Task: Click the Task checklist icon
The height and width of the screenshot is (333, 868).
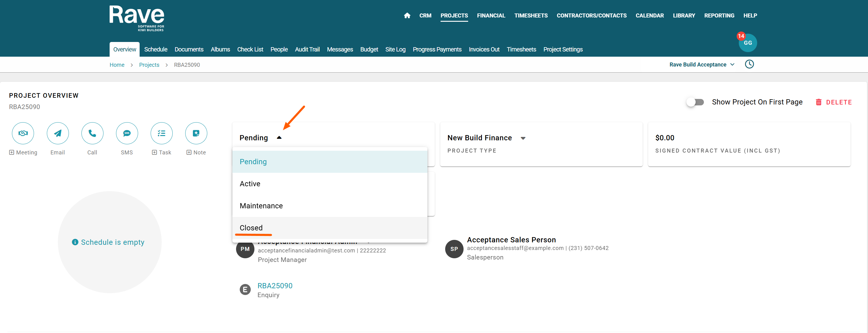Action: [x=161, y=133]
